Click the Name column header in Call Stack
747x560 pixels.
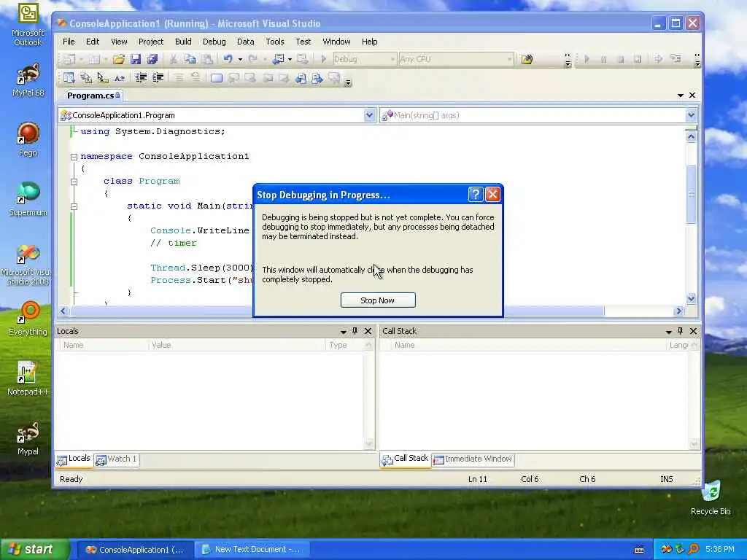pyautogui.click(x=528, y=345)
